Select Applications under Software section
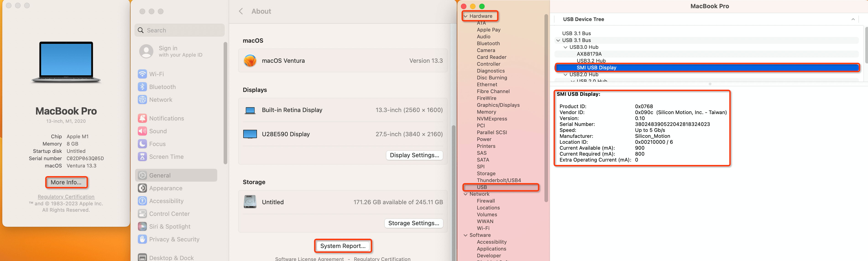 coord(491,249)
